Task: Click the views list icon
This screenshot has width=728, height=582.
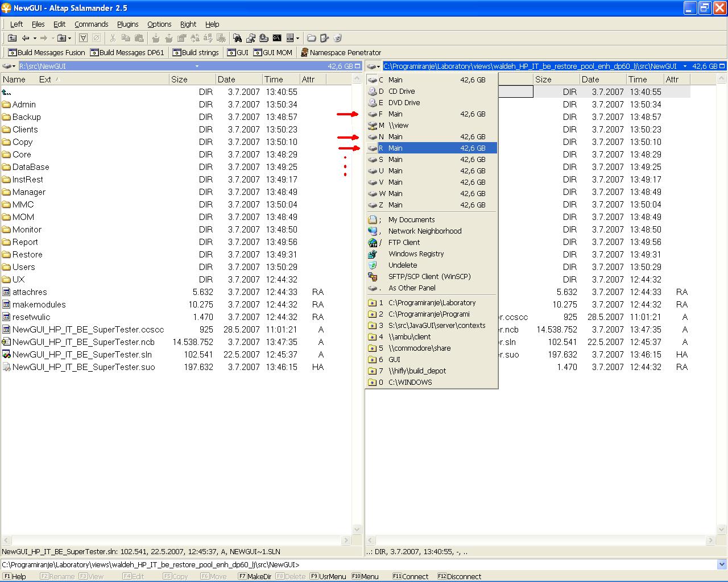Action: (x=290, y=38)
